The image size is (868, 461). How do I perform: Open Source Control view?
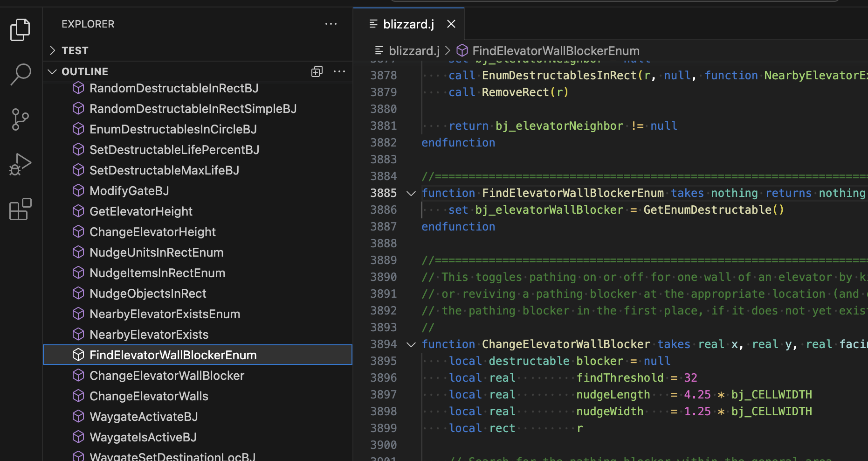click(x=20, y=119)
